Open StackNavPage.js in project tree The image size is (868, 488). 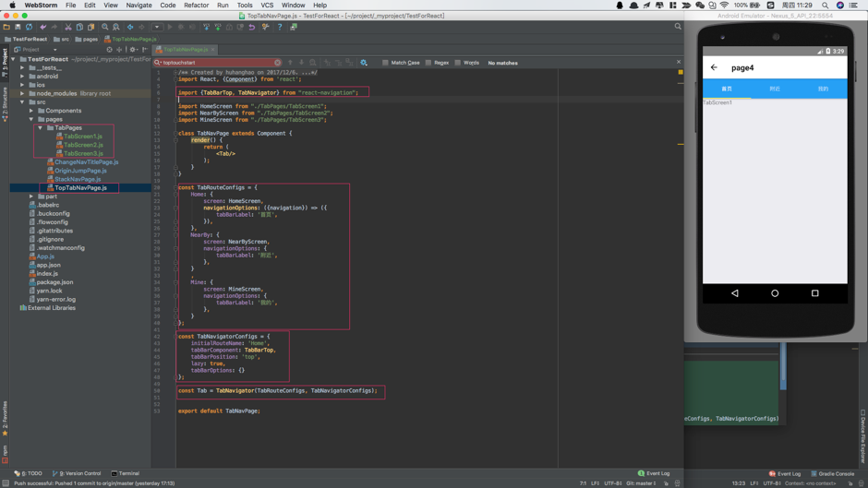tap(78, 179)
